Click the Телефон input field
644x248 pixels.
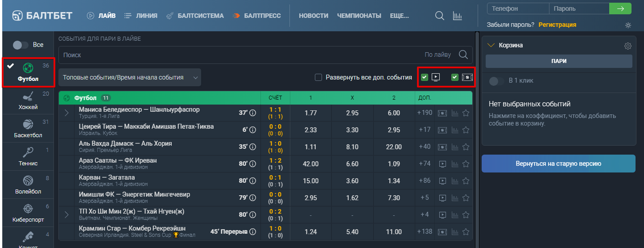pos(518,8)
